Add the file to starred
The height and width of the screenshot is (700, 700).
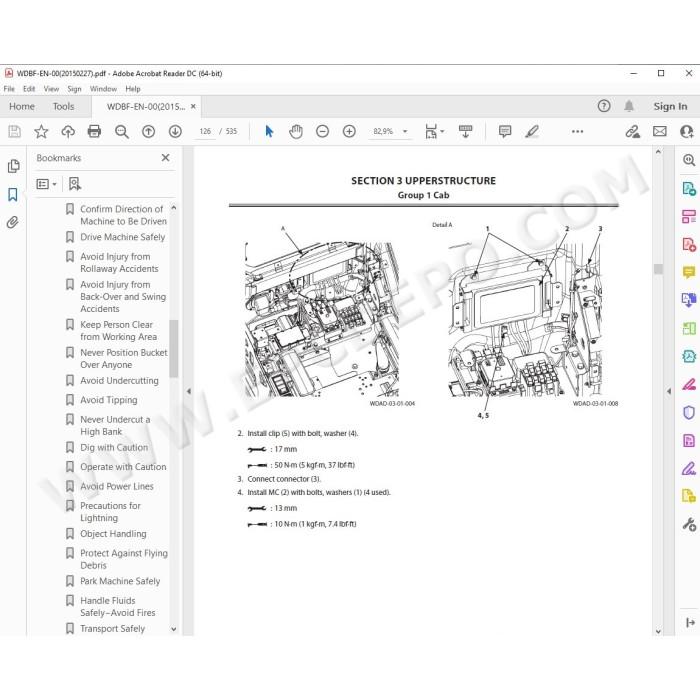tap(41, 131)
